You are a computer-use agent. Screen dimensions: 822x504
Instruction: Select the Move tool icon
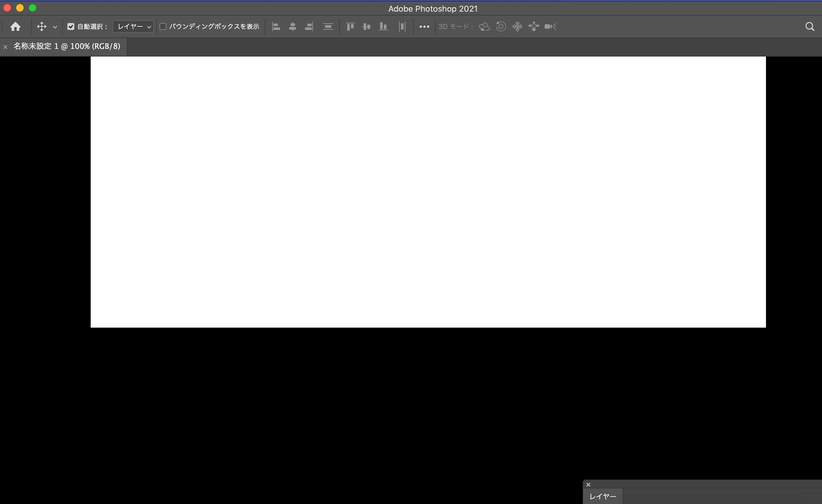[42, 27]
